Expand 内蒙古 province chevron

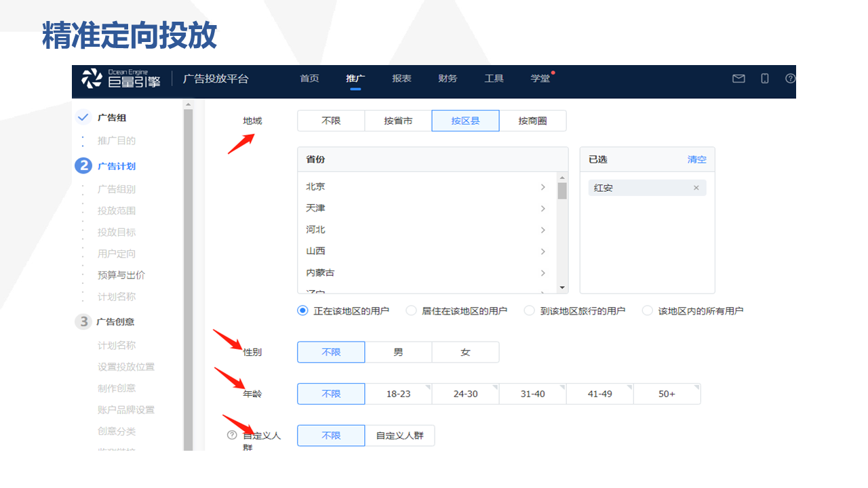point(542,273)
